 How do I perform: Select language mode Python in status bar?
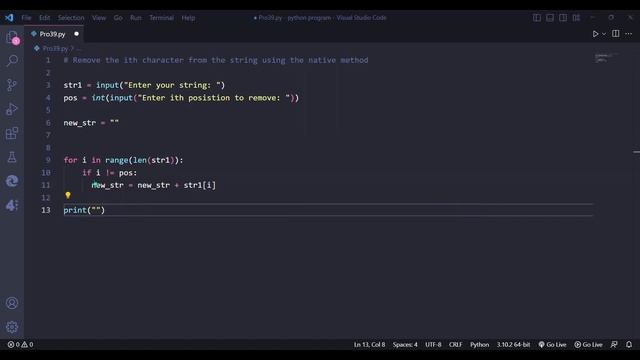[479, 344]
